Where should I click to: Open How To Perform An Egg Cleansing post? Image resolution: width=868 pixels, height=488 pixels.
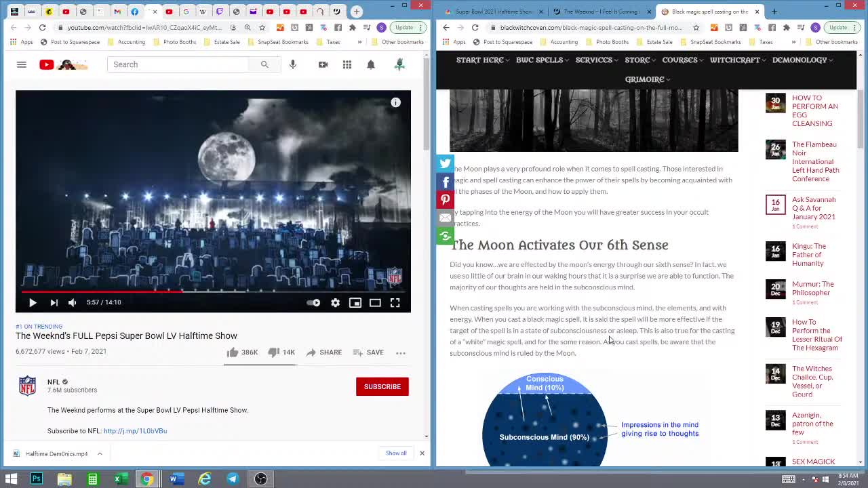[815, 110]
